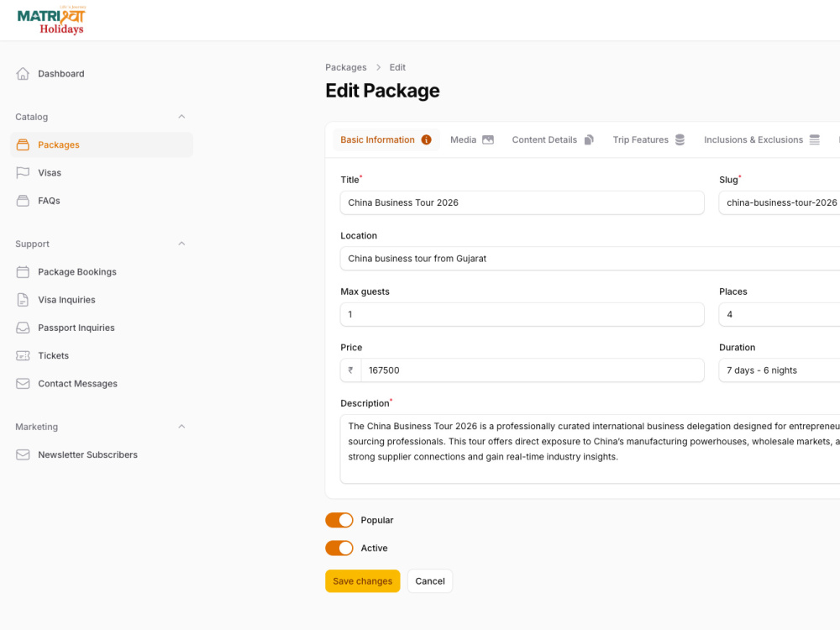Click the 'Active' toggle label text
The height and width of the screenshot is (630, 840).
[374, 548]
